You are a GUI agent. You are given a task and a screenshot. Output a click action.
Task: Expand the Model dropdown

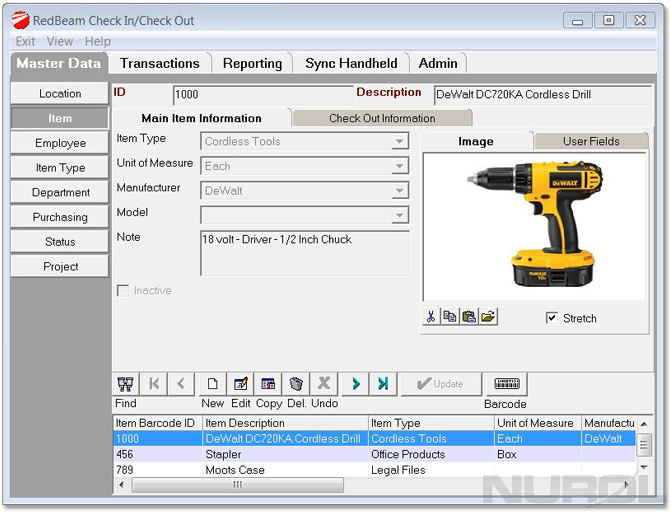[400, 215]
